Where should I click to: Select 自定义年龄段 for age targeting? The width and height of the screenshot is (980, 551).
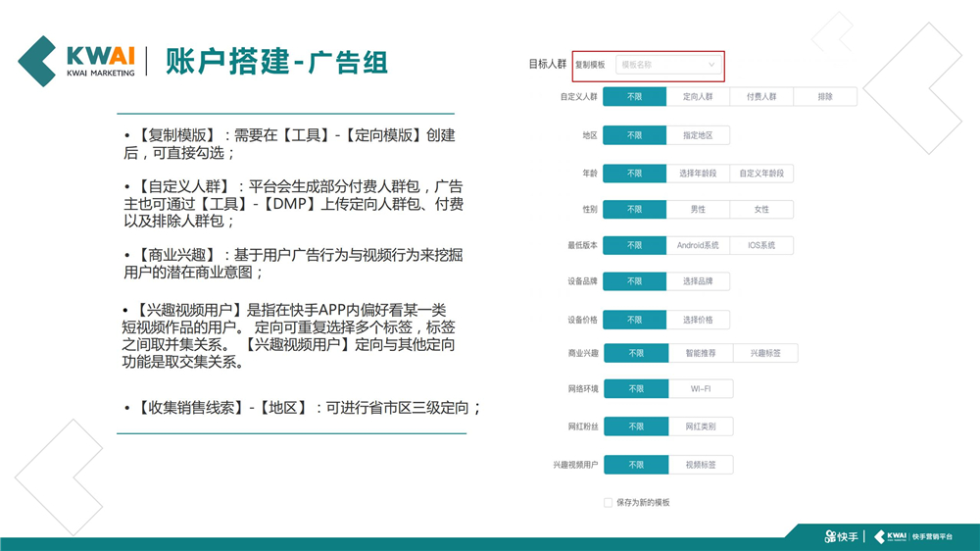tap(761, 174)
